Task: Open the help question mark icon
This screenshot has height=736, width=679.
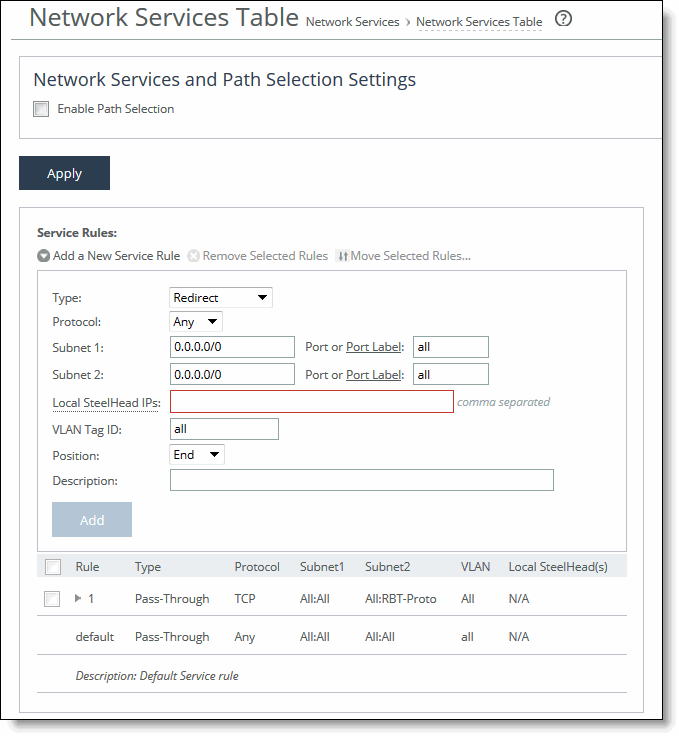Action: point(563,19)
